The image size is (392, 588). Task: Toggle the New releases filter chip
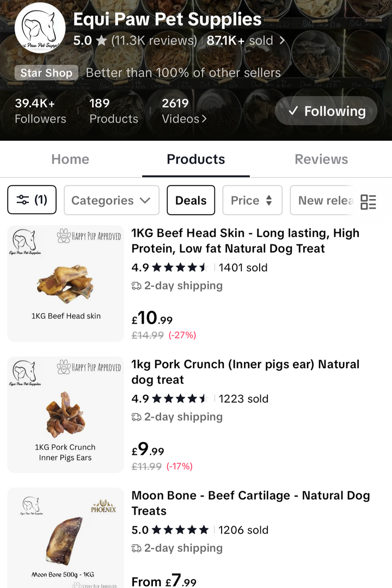coord(324,200)
